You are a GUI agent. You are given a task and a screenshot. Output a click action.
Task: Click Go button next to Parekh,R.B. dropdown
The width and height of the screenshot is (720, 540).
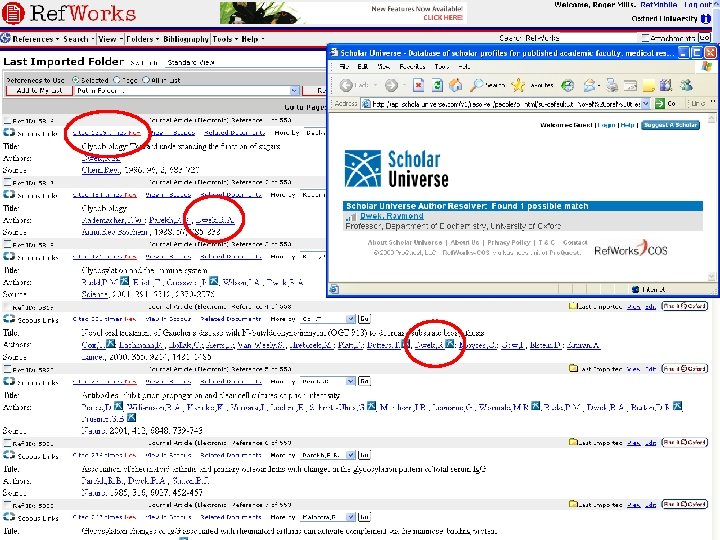point(364,455)
